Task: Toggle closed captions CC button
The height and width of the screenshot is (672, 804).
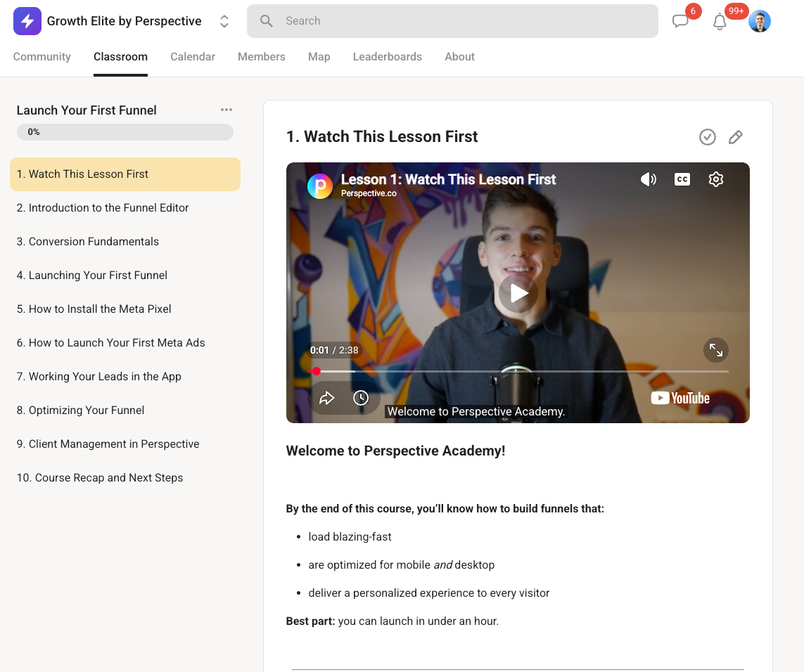Action: coord(682,179)
